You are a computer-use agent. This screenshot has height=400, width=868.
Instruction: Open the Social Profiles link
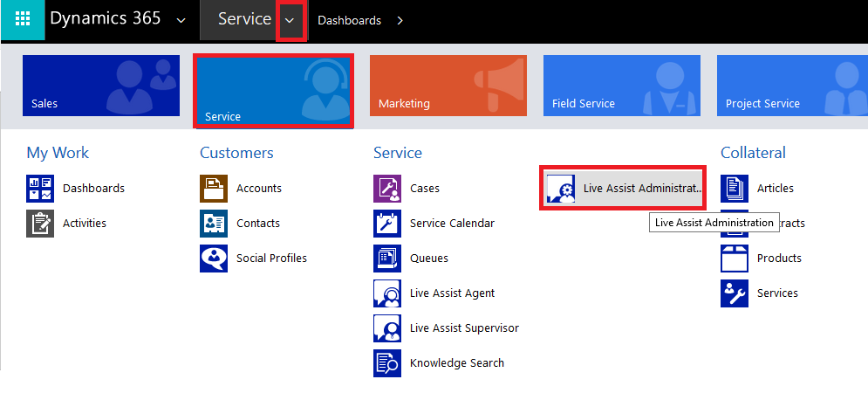pos(272,259)
